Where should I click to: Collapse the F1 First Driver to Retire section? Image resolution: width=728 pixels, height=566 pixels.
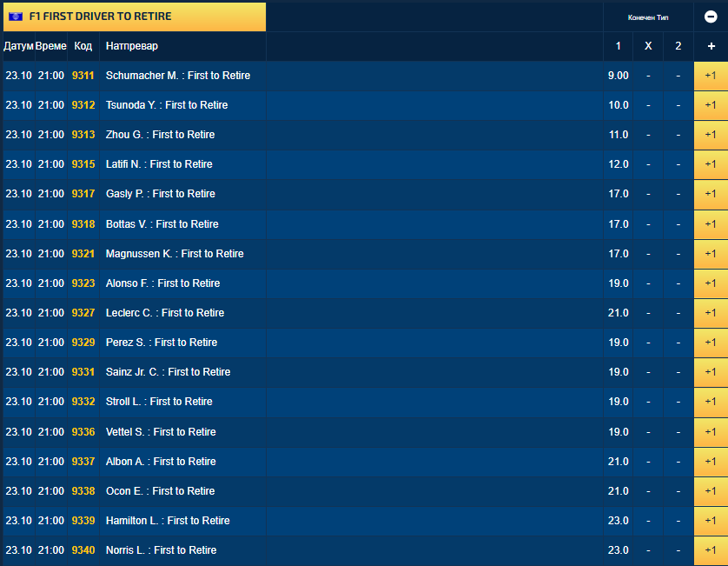point(711,17)
